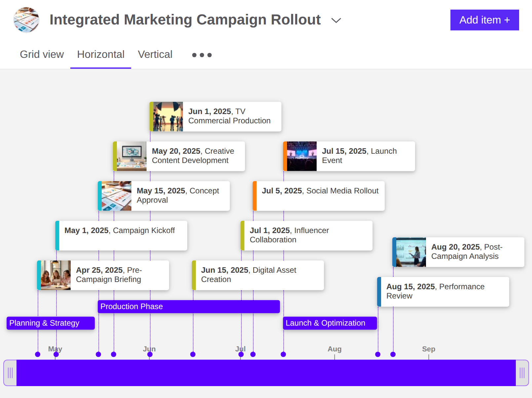Select the Launch & Optimization phase bar
This screenshot has height=398, width=532.
[x=330, y=323]
